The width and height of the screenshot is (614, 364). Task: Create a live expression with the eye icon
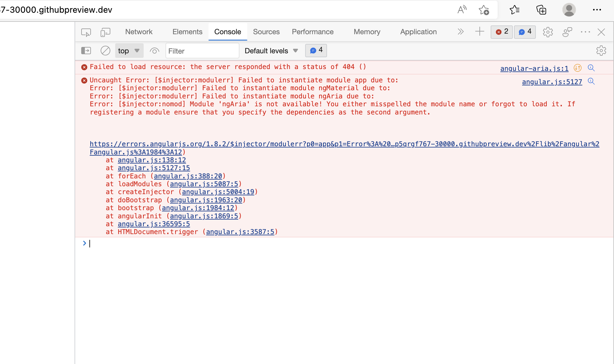pos(155,51)
